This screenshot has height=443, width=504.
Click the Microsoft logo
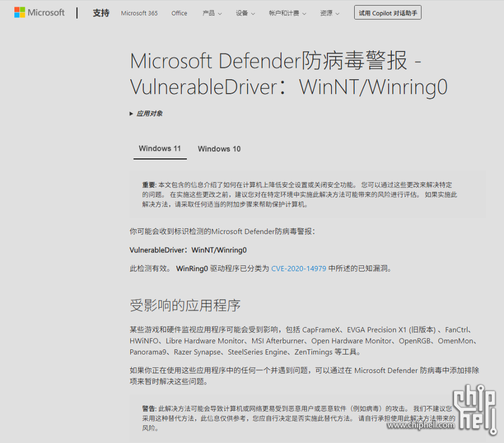[x=40, y=12]
